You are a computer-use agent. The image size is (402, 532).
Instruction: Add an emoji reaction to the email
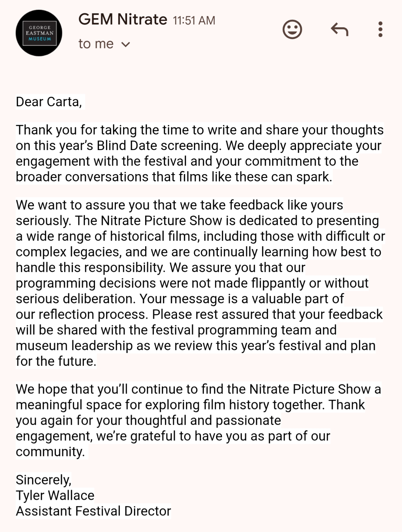292,30
